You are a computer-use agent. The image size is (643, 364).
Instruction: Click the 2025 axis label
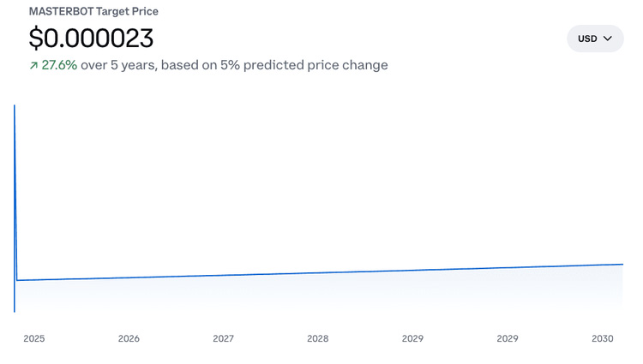(34, 338)
